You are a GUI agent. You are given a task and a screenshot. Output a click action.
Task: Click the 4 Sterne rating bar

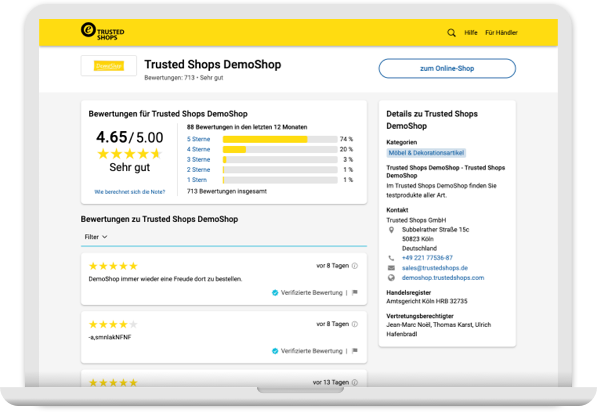click(x=280, y=149)
